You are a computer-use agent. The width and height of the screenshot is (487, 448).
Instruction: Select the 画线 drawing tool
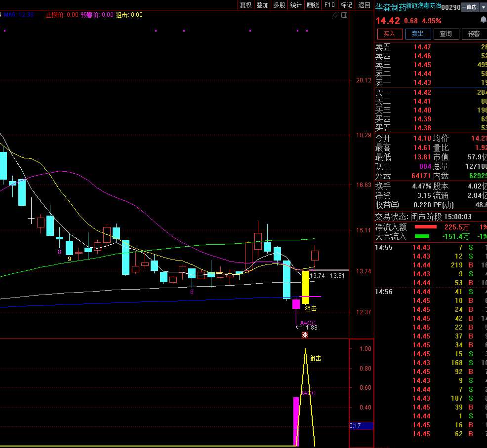(313, 5)
